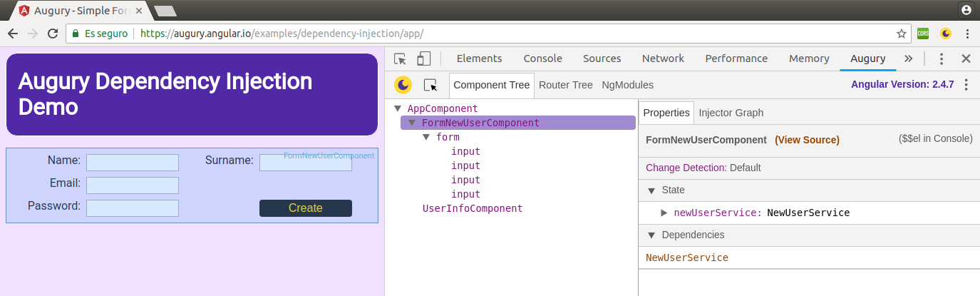Switch to the Router Tree tab

(x=565, y=85)
